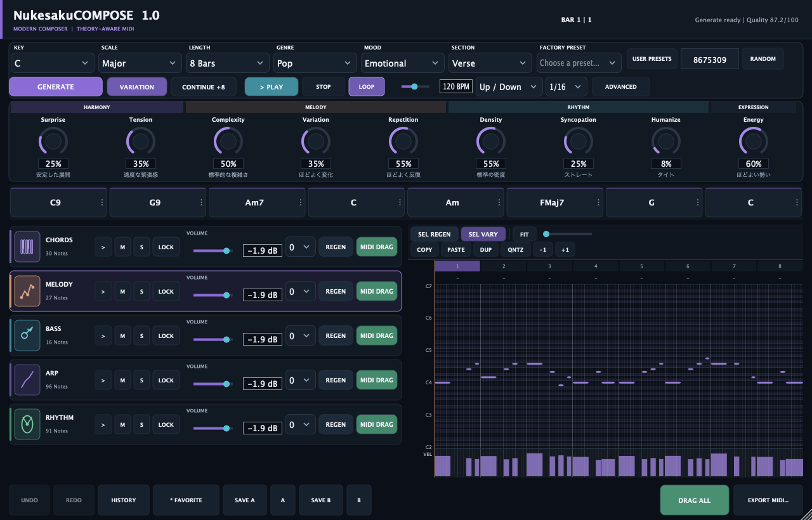Toggle the Loop button

click(x=367, y=87)
